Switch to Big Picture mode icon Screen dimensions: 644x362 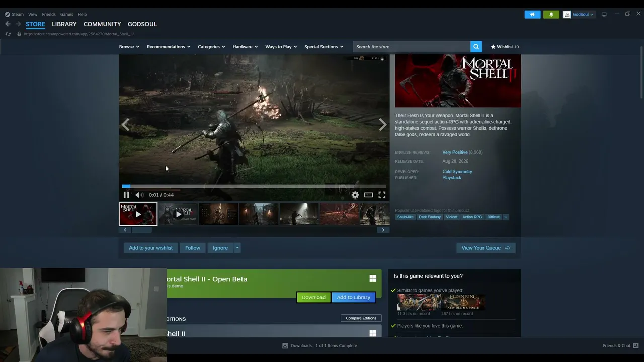click(604, 14)
